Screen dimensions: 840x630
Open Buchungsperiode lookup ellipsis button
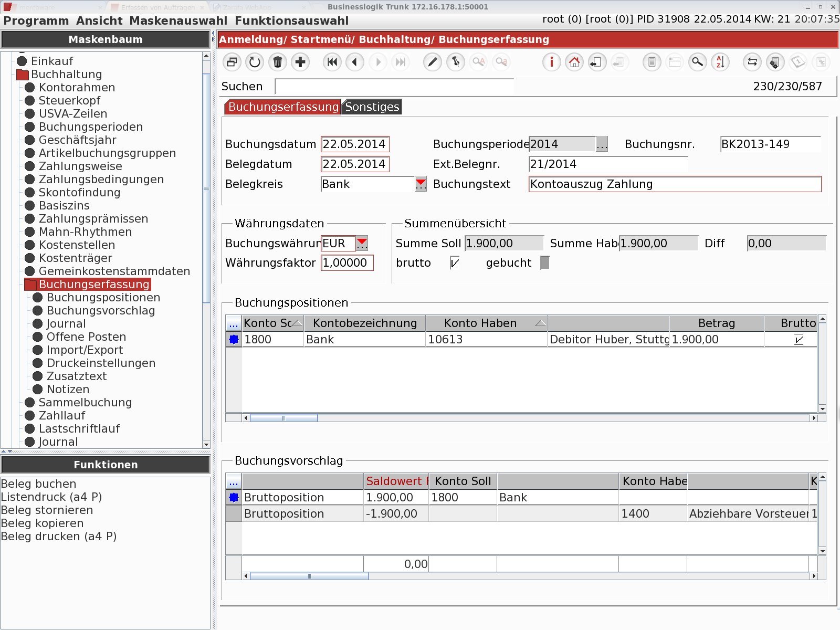[x=602, y=144]
